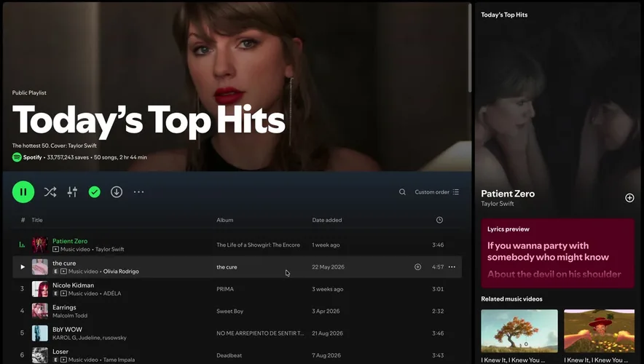The height and width of the screenshot is (364, 644).
Task: Select the Patient Zero track title
Action: tap(70, 241)
